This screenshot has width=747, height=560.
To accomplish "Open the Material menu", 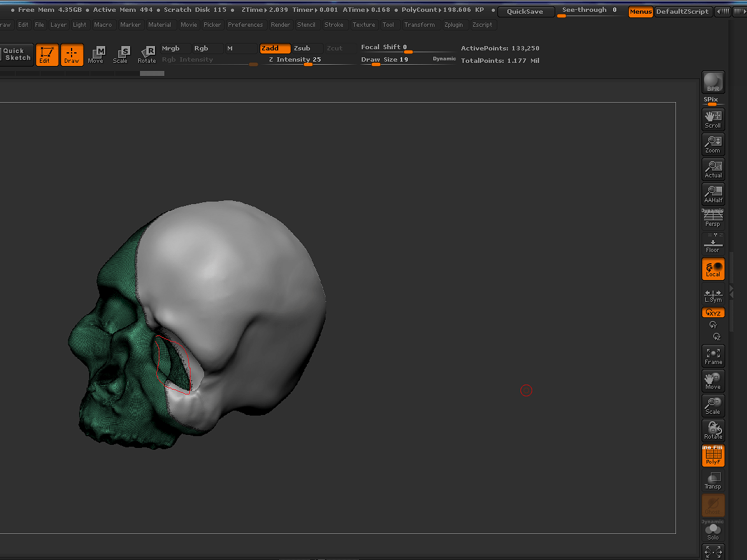I will [160, 25].
